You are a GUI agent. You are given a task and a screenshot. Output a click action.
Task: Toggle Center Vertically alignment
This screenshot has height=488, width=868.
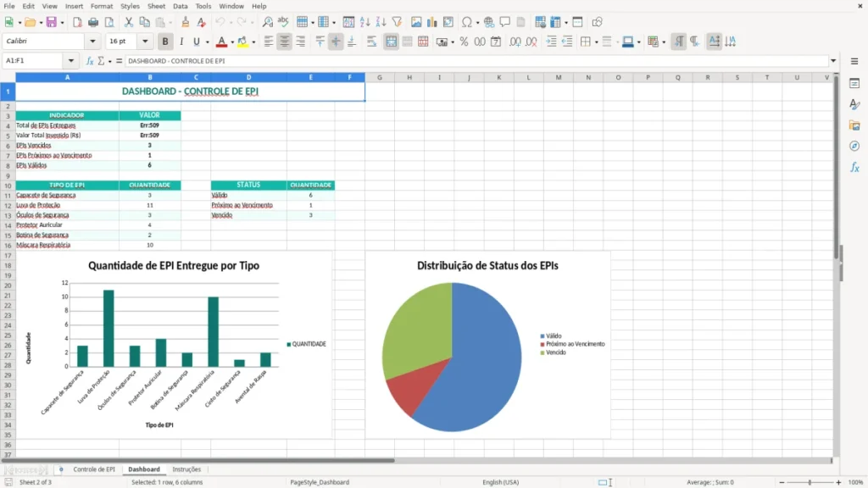(x=336, y=42)
